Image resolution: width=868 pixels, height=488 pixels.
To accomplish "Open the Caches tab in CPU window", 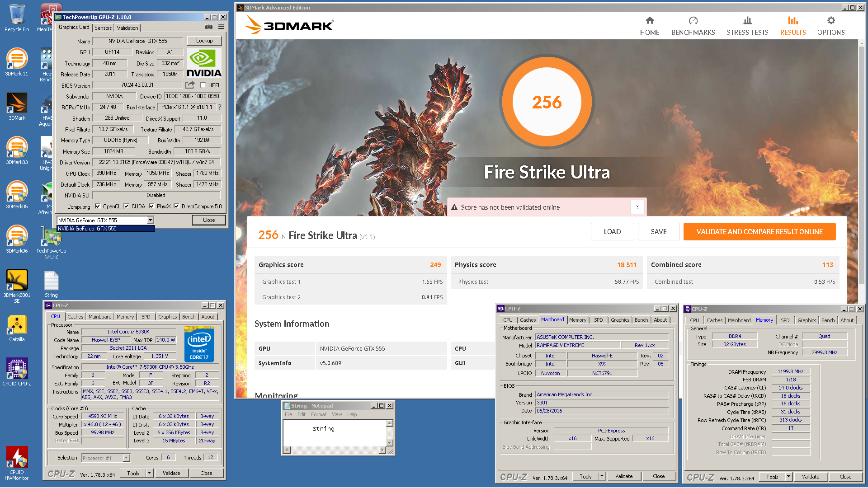I will point(75,317).
